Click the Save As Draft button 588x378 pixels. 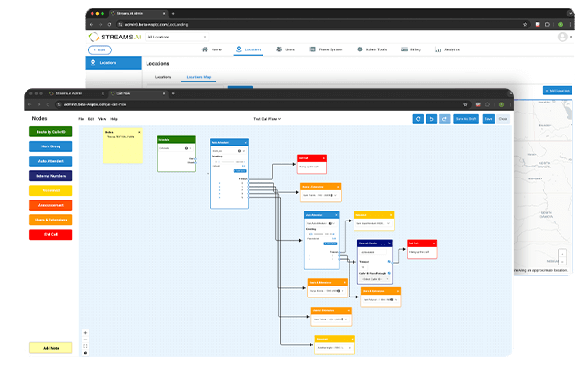coord(466,118)
